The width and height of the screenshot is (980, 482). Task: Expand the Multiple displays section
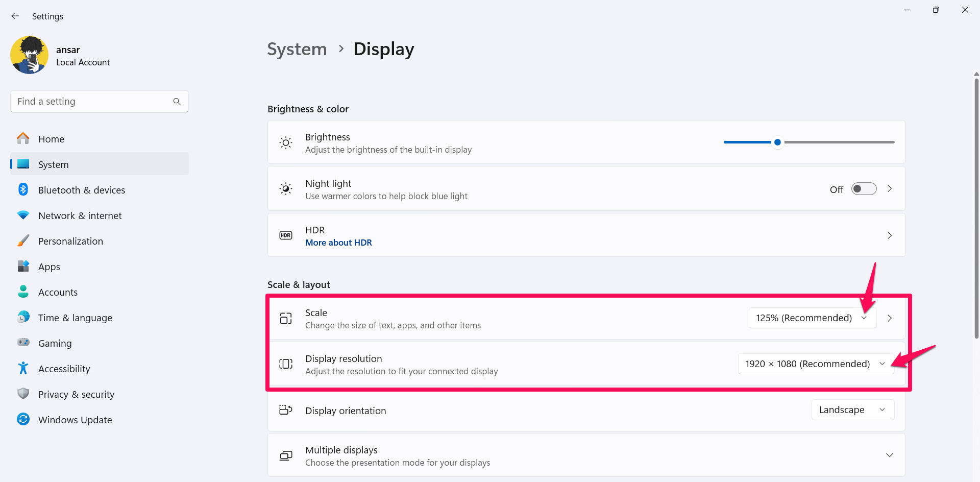point(890,455)
